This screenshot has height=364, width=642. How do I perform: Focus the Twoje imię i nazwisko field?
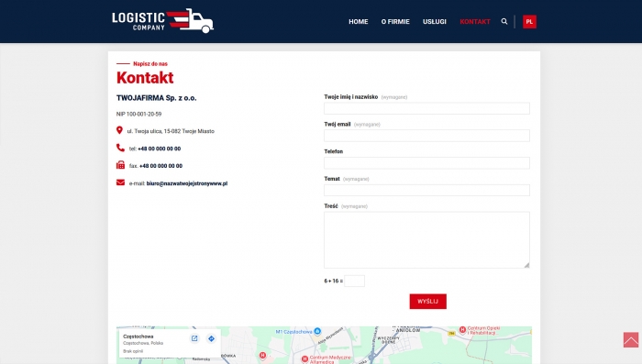426,108
